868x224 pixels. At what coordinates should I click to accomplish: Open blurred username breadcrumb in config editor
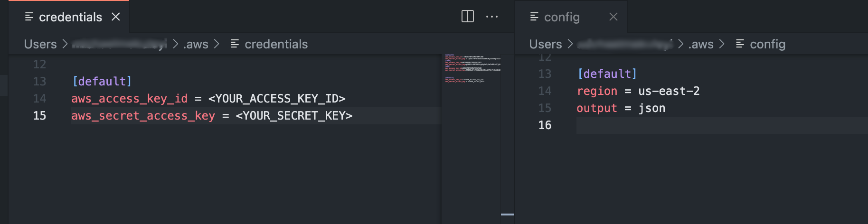[625, 44]
